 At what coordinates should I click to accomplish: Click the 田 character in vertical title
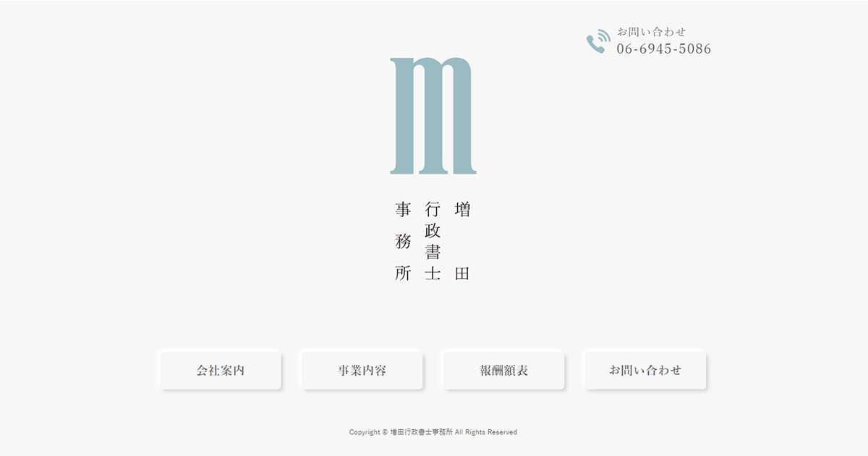(462, 274)
